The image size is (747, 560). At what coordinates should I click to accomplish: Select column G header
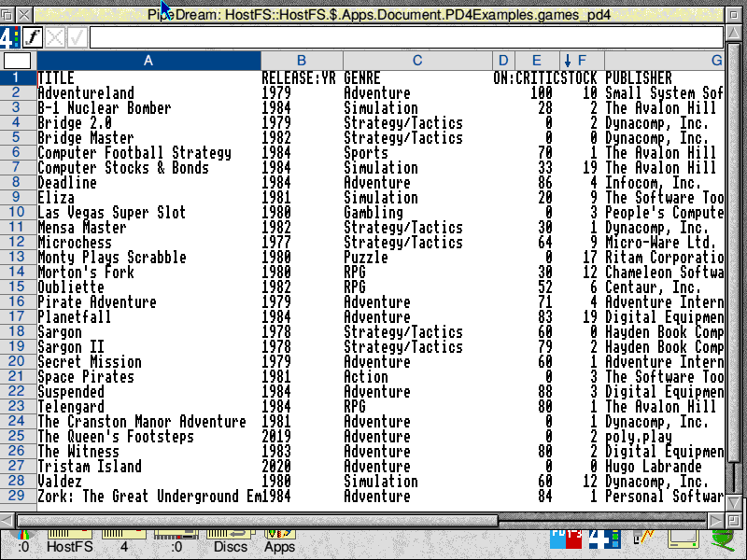tap(665, 61)
